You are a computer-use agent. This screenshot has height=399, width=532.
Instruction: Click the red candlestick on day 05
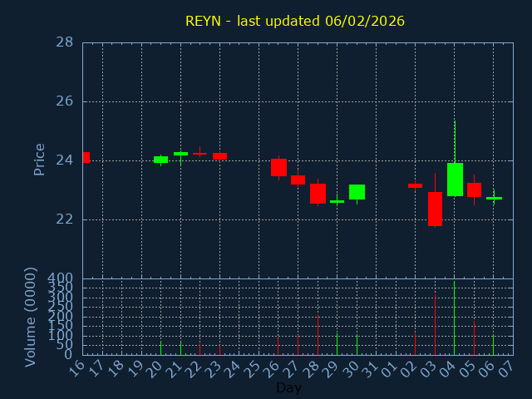coord(474,190)
